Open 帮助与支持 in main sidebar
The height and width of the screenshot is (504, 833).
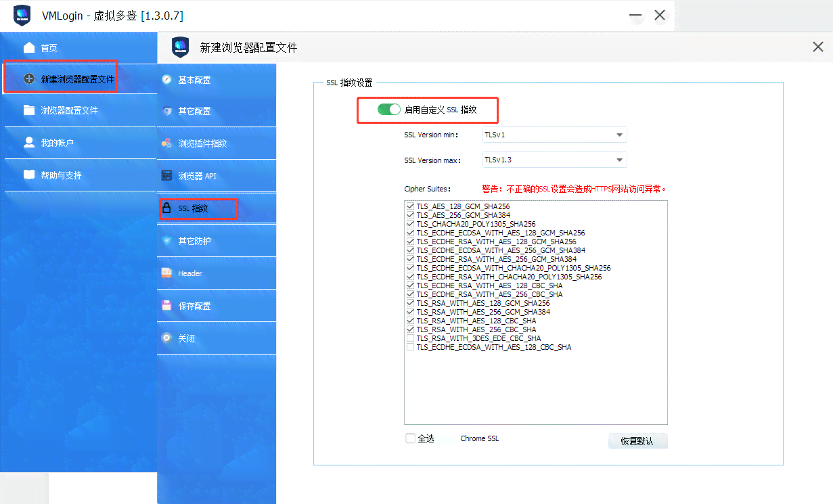(x=78, y=175)
